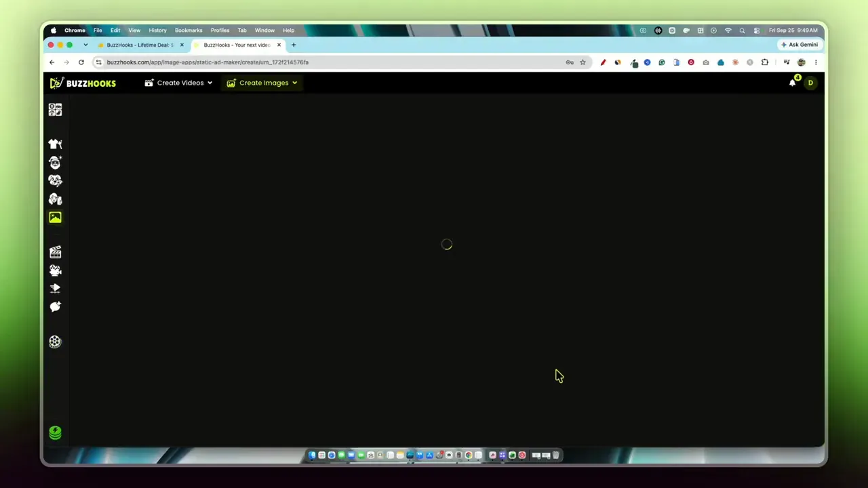Go back to previous page
This screenshot has width=868, height=488.
click(52, 62)
